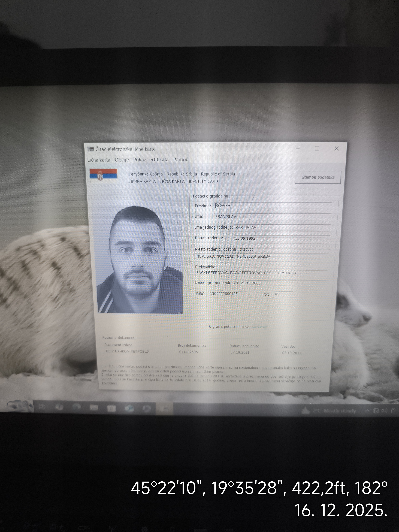Click the network globe tray icon
This screenshot has width=399, height=532.
pyautogui.click(x=376, y=411)
